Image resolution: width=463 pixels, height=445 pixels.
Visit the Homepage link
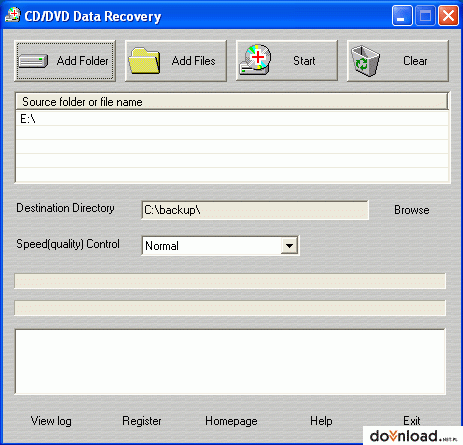(231, 421)
